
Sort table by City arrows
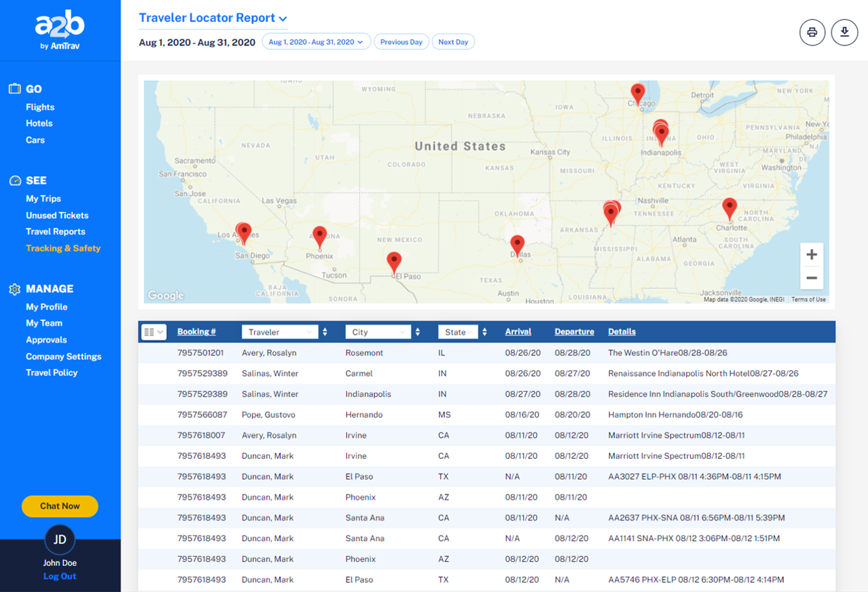[x=418, y=332]
